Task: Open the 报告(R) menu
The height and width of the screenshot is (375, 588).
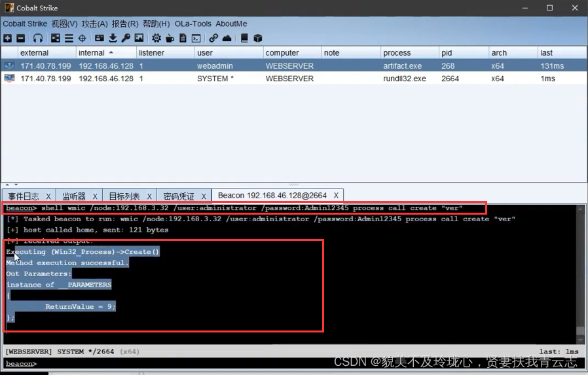Action: [x=125, y=24]
